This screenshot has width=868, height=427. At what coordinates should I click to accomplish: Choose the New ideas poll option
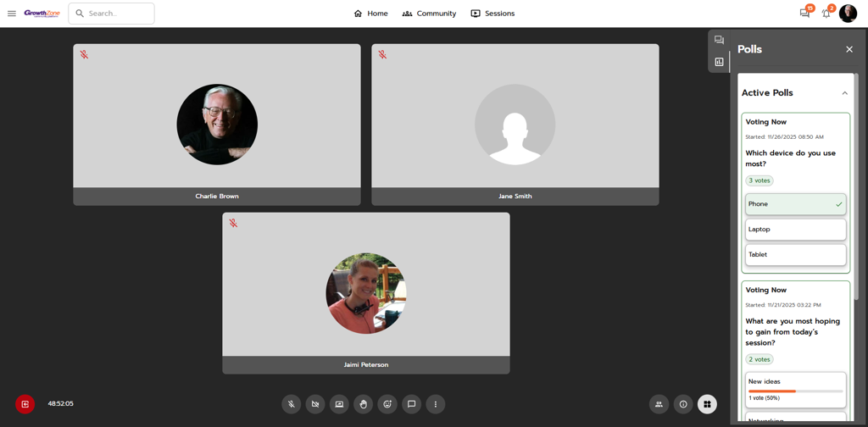pos(795,390)
